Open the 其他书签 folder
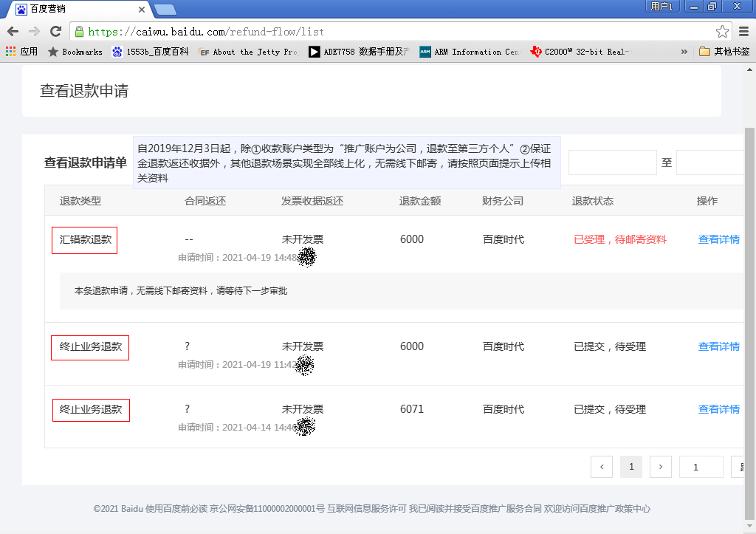Screen dimensions: 756x534 [x=725, y=52]
